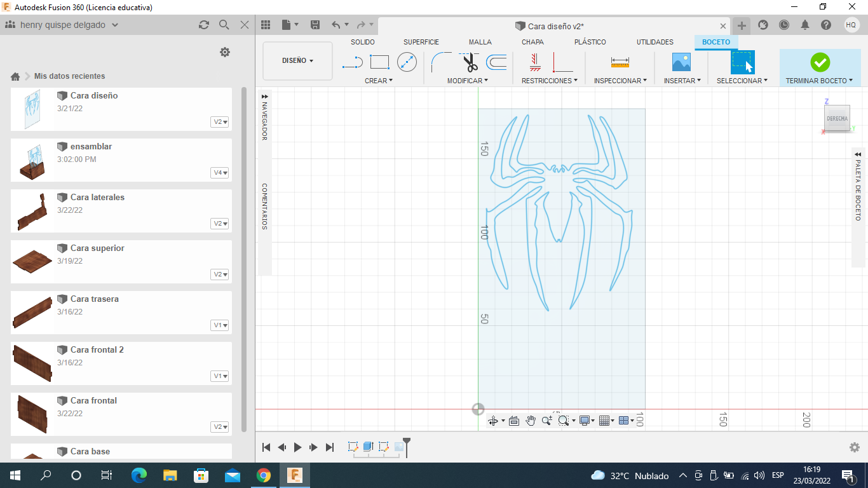Apply the Perpendicular constraint icon
The height and width of the screenshot is (488, 868).
tap(562, 62)
